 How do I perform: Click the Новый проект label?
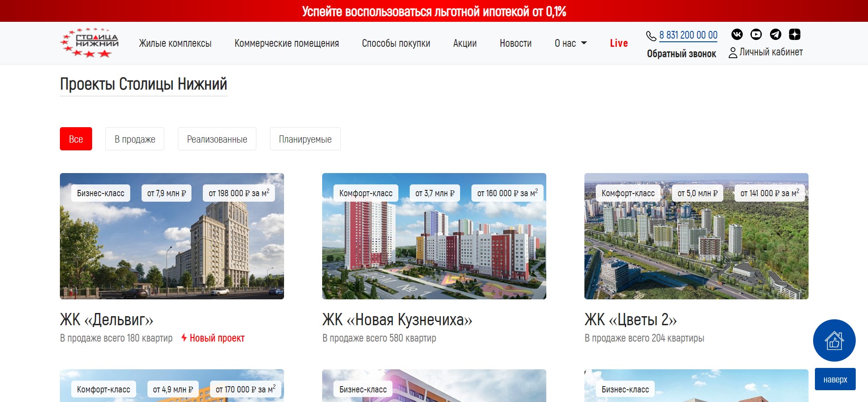pyautogui.click(x=217, y=338)
